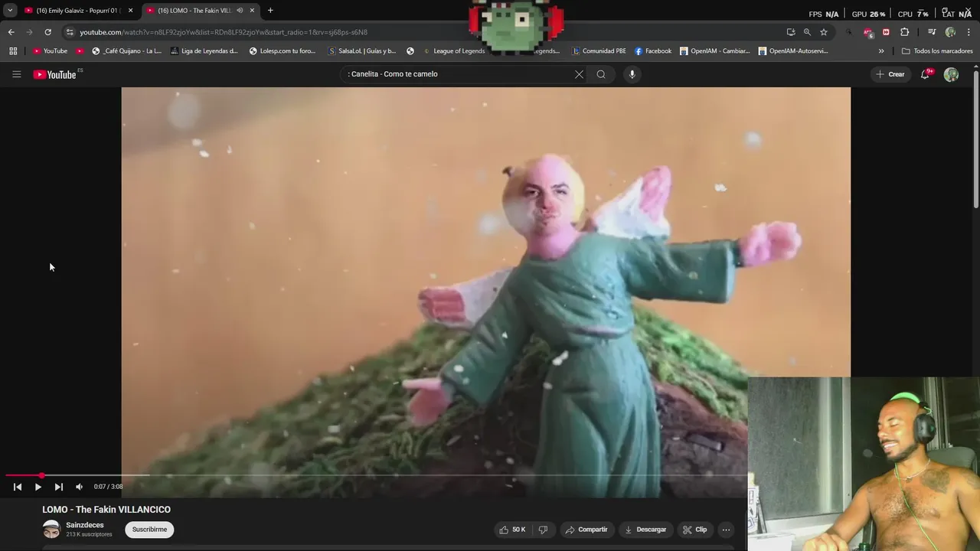Open the tab search dropdown
The height and width of the screenshot is (551, 980).
pos(10,11)
